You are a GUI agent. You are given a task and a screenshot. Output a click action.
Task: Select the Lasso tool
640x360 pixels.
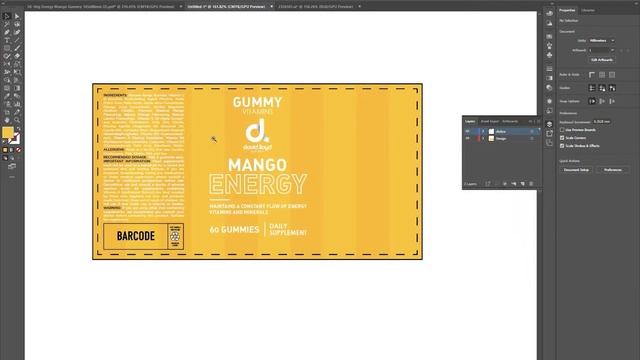(x=17, y=24)
